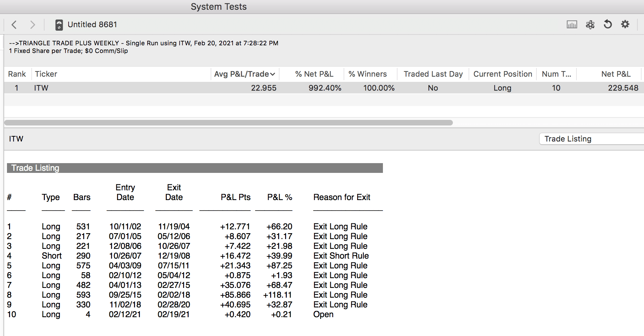
Task: Click the Entry Date column heading
Action: coord(125,192)
